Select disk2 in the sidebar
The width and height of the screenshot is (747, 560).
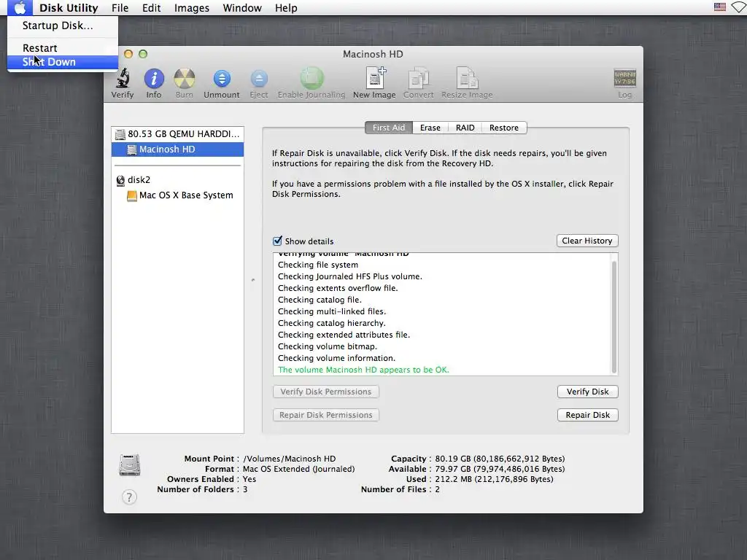(178, 179)
